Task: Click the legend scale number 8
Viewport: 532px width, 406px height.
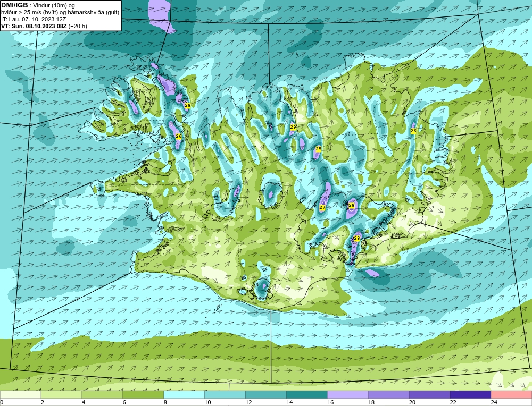Action: [x=166, y=402]
